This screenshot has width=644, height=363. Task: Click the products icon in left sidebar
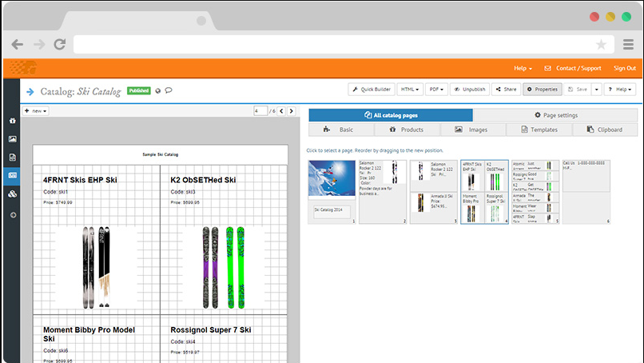(x=12, y=121)
